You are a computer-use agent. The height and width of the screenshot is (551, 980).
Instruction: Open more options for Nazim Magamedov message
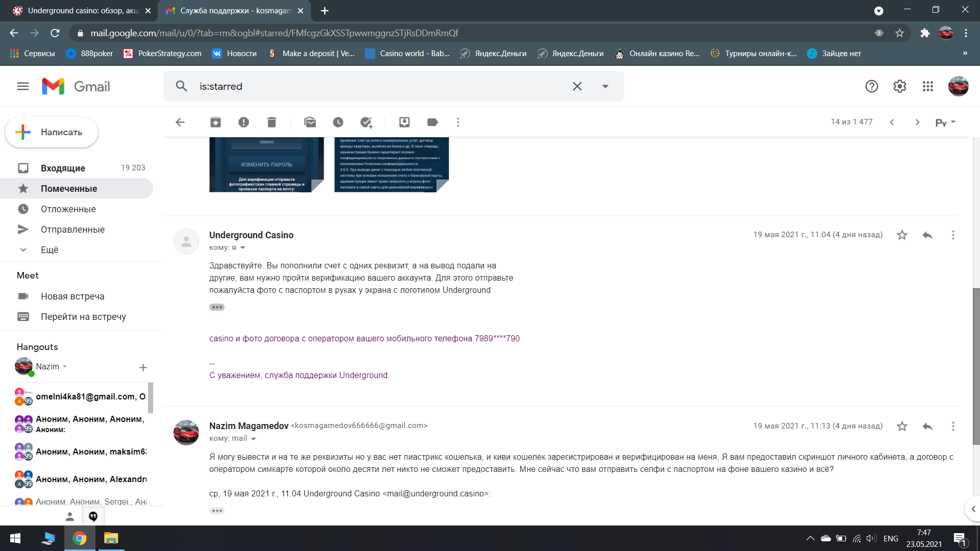[x=953, y=426]
